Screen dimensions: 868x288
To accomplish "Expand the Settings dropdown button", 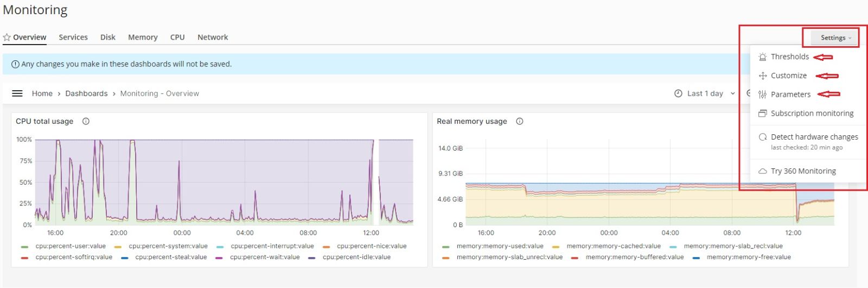I will (835, 37).
